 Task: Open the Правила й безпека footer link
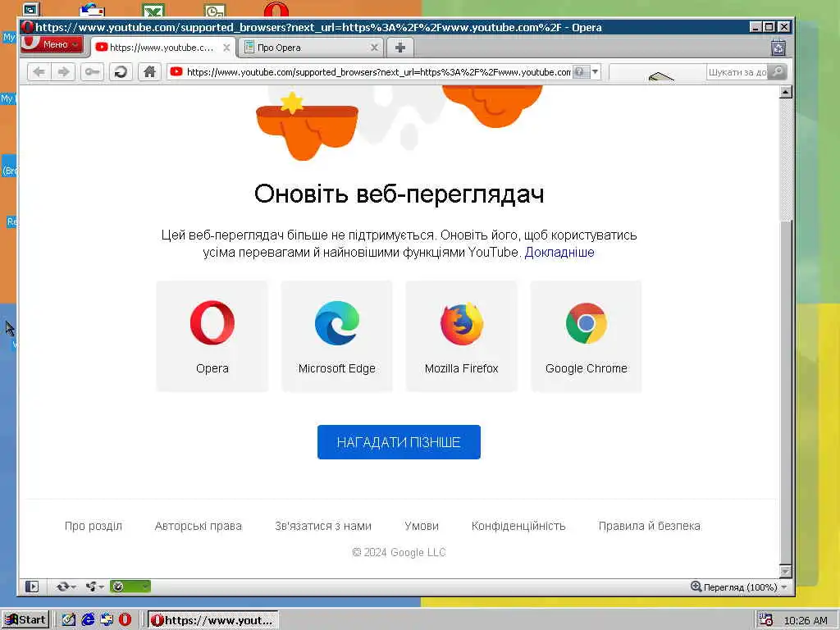click(650, 526)
